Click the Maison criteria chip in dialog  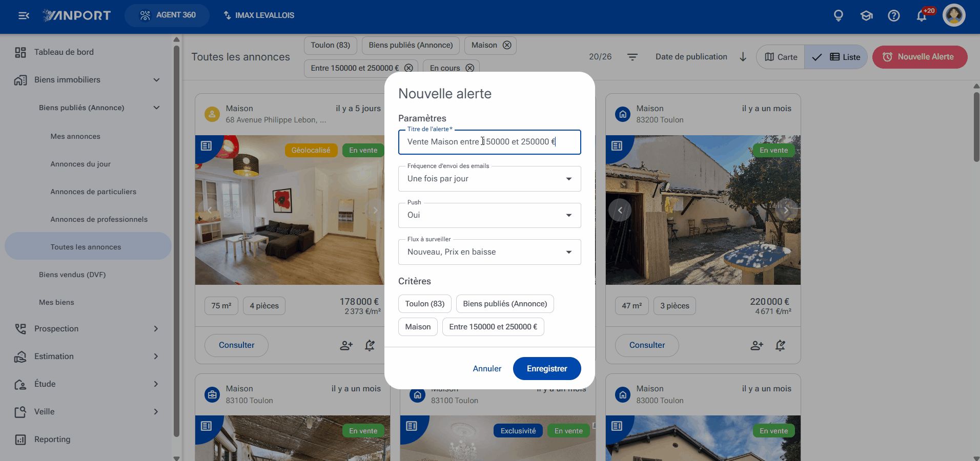coord(418,327)
